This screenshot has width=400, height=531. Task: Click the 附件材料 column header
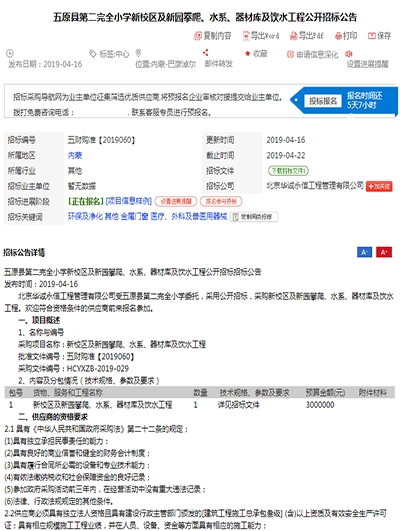click(373, 392)
